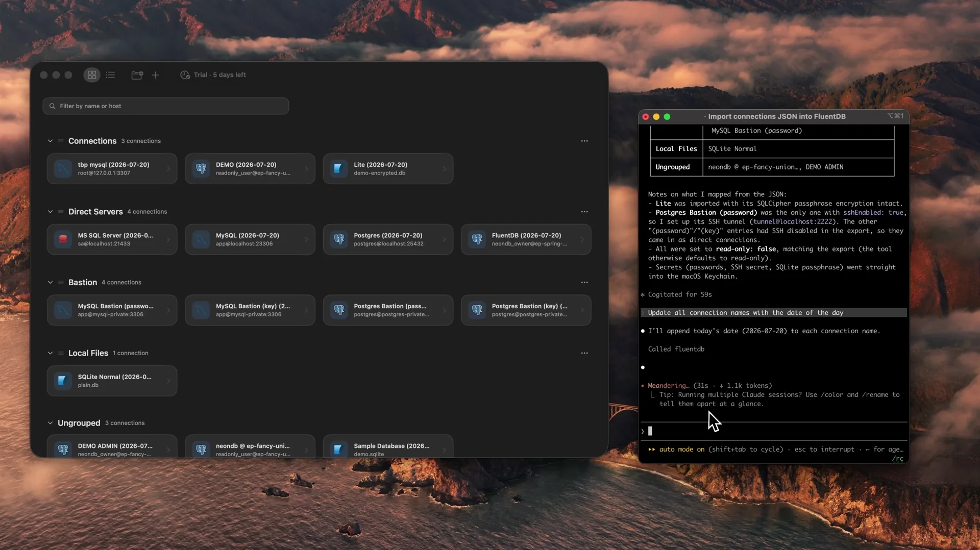Collapse the Ungrouped section
Image resolution: width=980 pixels, height=550 pixels.
tap(50, 423)
